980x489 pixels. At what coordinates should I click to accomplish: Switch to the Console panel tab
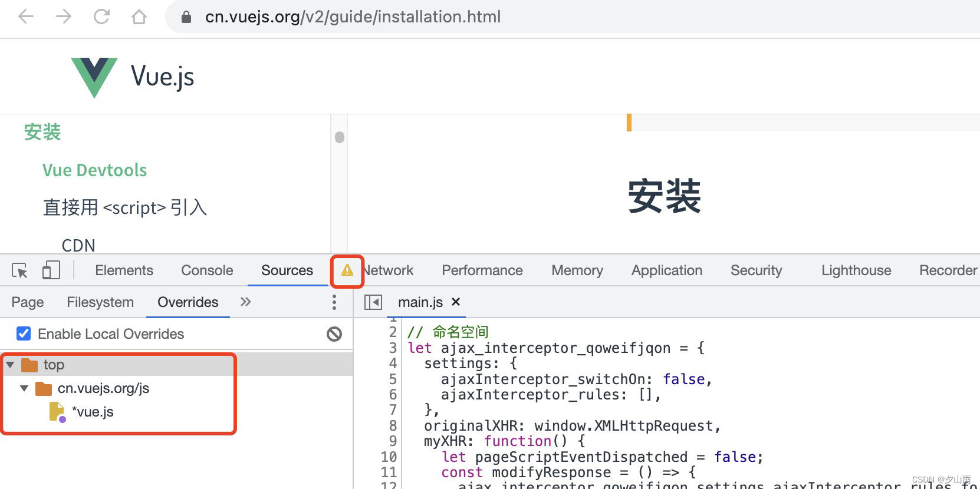pos(207,270)
